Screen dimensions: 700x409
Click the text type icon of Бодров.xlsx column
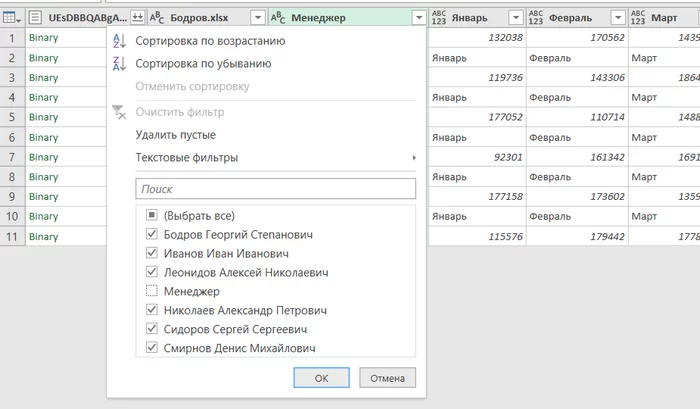coord(157,18)
